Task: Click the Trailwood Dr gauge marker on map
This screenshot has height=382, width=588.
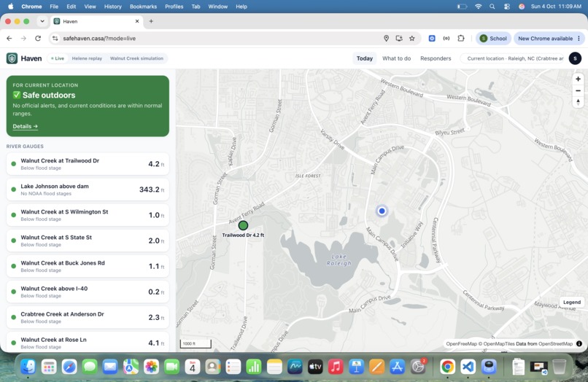Action: [243, 225]
